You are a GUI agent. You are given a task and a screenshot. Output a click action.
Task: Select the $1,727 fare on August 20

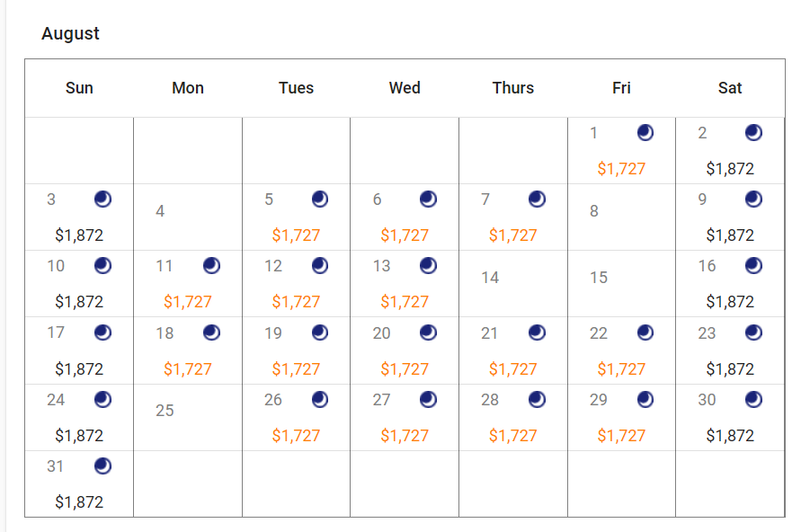pyautogui.click(x=405, y=369)
